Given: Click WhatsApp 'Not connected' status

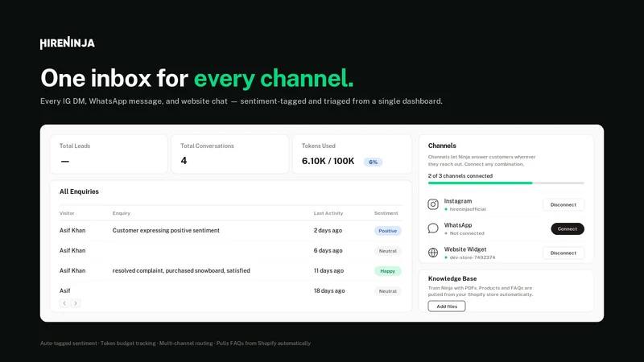Looking at the screenshot, I should (467, 233).
